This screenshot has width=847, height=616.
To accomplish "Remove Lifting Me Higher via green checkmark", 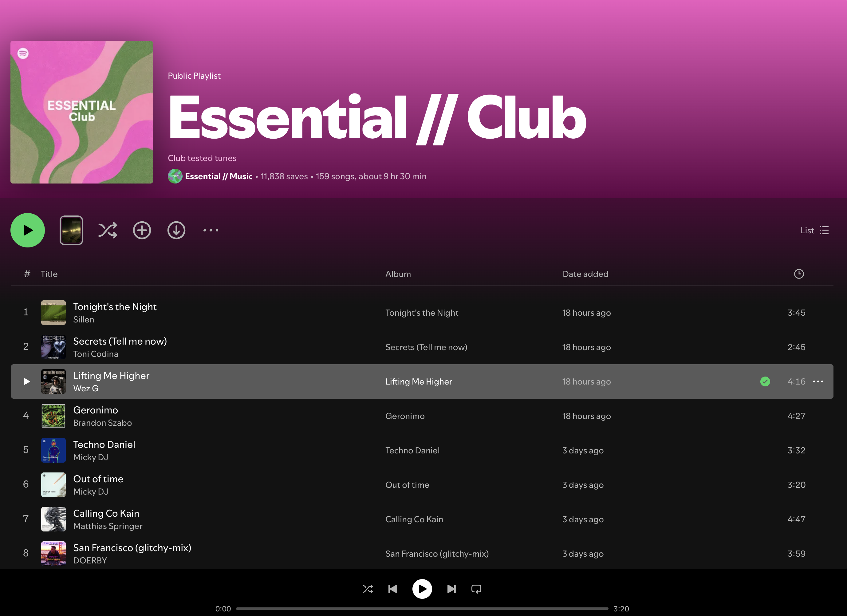I will [765, 381].
